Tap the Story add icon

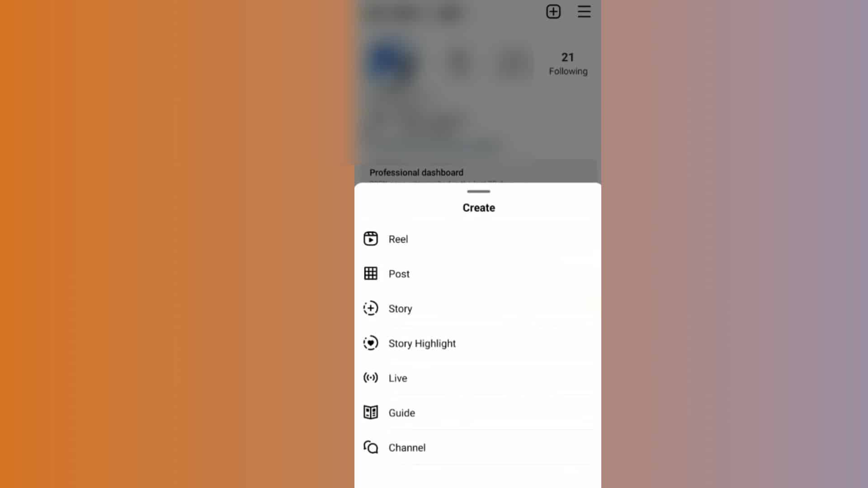click(370, 309)
